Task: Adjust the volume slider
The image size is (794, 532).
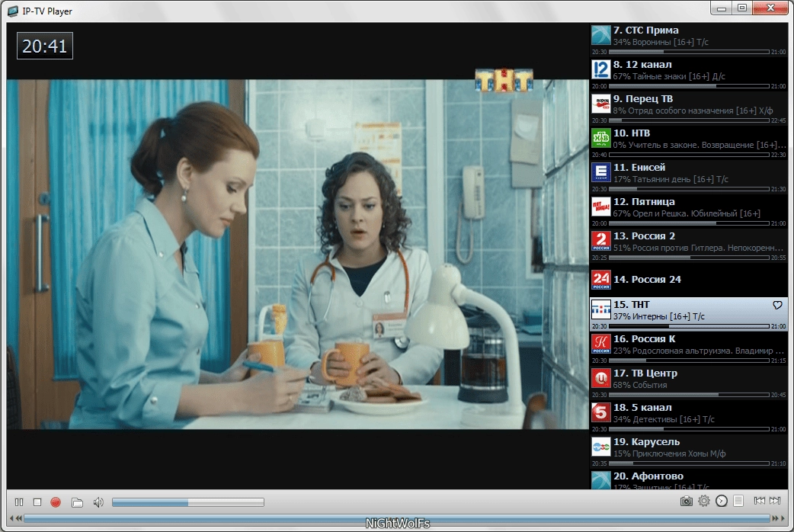Action: point(188,502)
